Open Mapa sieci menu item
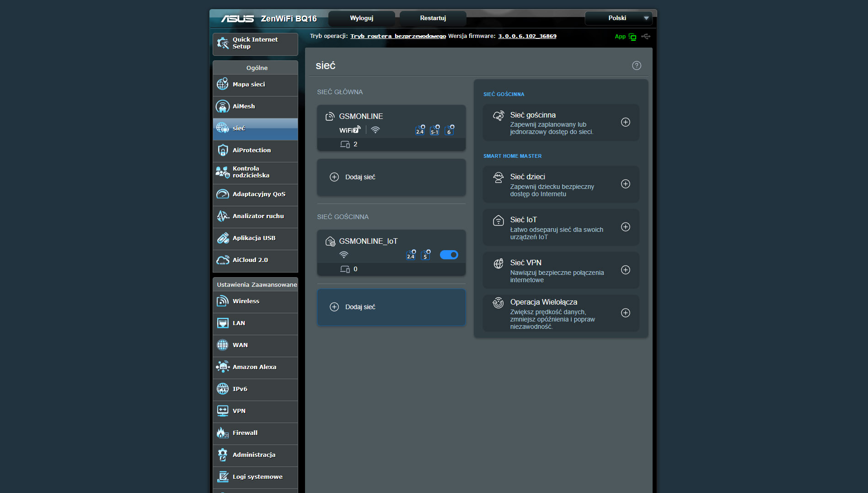Viewport: 868px width, 493px height. (255, 85)
